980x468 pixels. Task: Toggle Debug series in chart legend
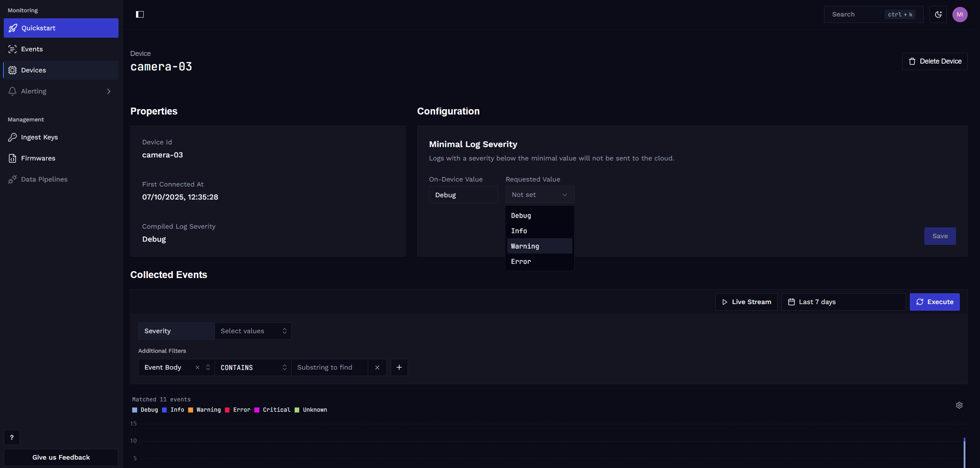(x=145, y=410)
